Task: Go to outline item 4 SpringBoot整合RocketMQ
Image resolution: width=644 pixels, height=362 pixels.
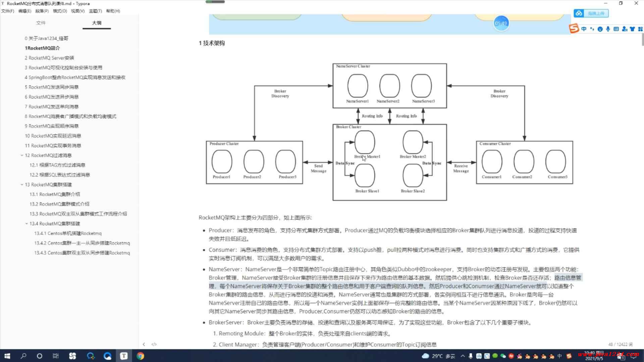Action: click(75, 77)
